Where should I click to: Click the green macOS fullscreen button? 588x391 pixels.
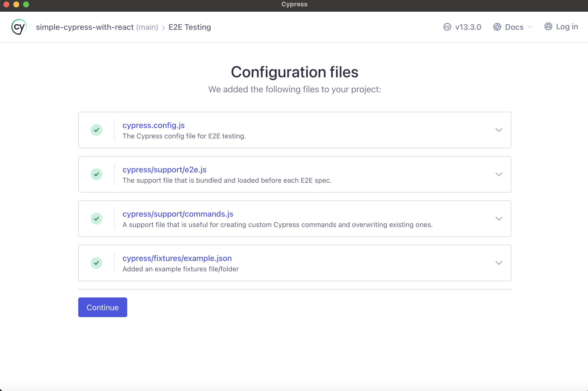point(26,4)
